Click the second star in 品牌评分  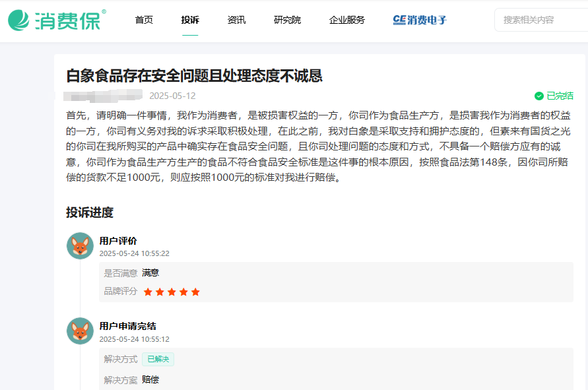(160, 292)
